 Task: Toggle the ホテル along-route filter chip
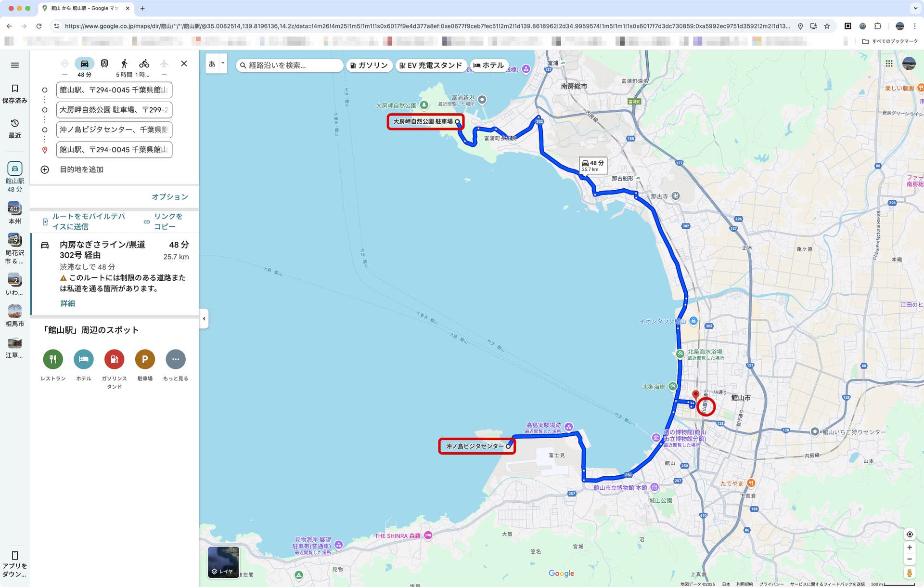(489, 65)
